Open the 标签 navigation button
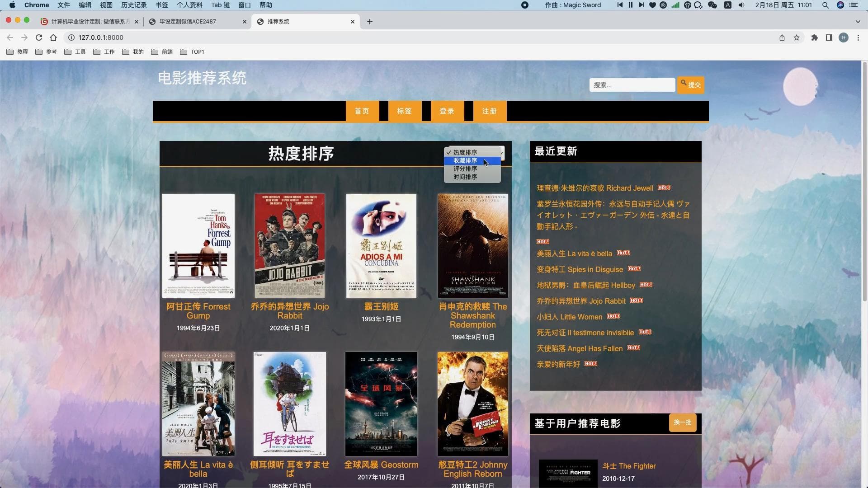This screenshot has width=868, height=488. (405, 111)
